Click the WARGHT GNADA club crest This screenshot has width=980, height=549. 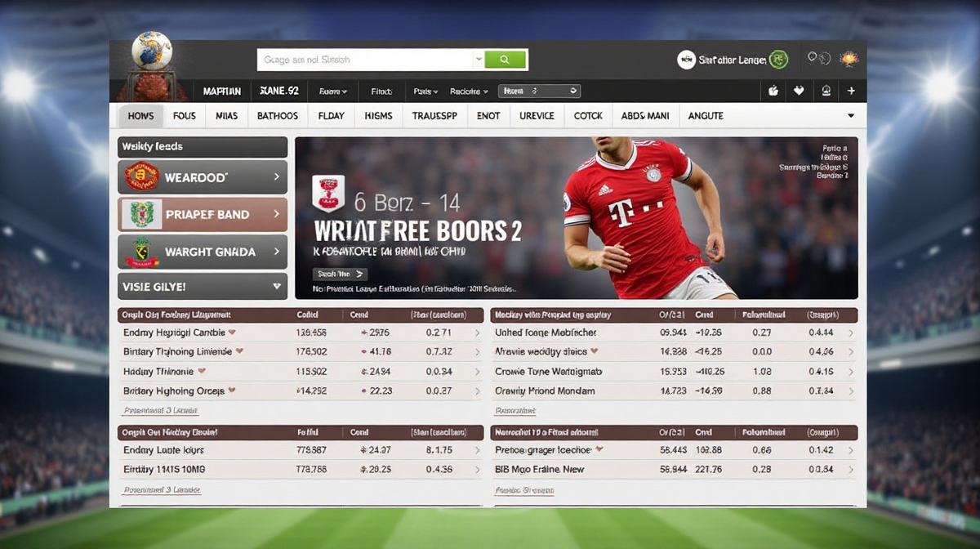click(141, 252)
